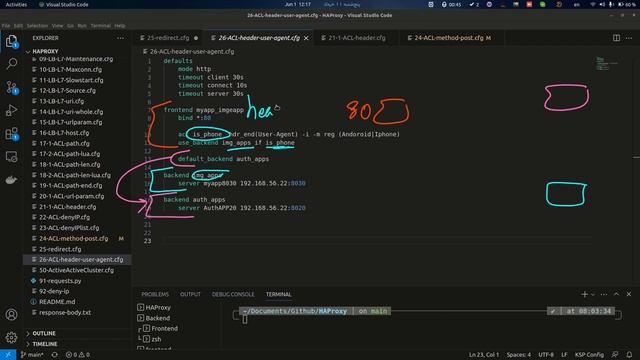This screenshot has width=640, height=360.
Task: Open the Help menu
Action: point(120,25)
